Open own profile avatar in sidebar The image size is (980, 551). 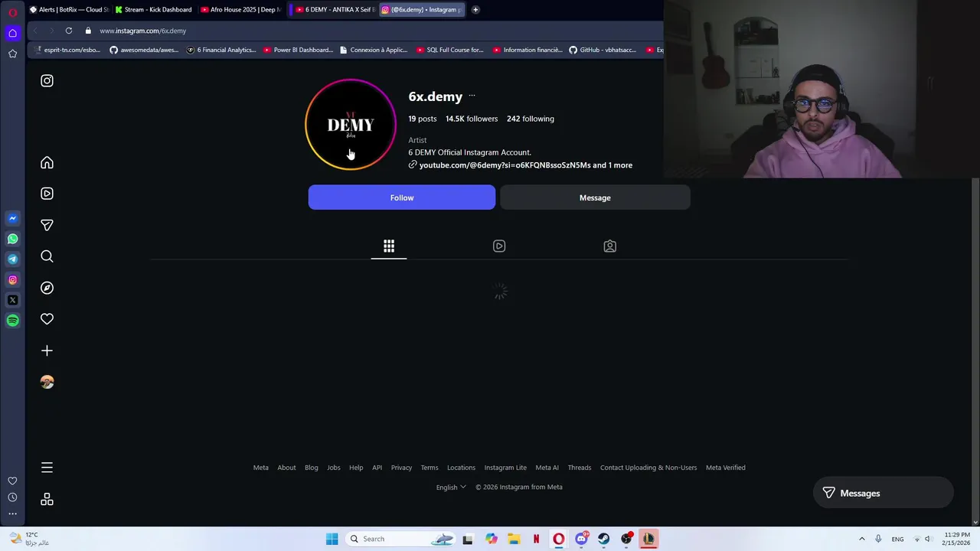coord(47,382)
